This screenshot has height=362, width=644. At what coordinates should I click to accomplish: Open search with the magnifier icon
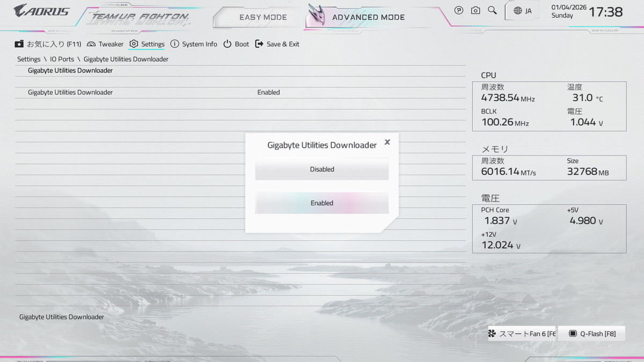point(492,10)
